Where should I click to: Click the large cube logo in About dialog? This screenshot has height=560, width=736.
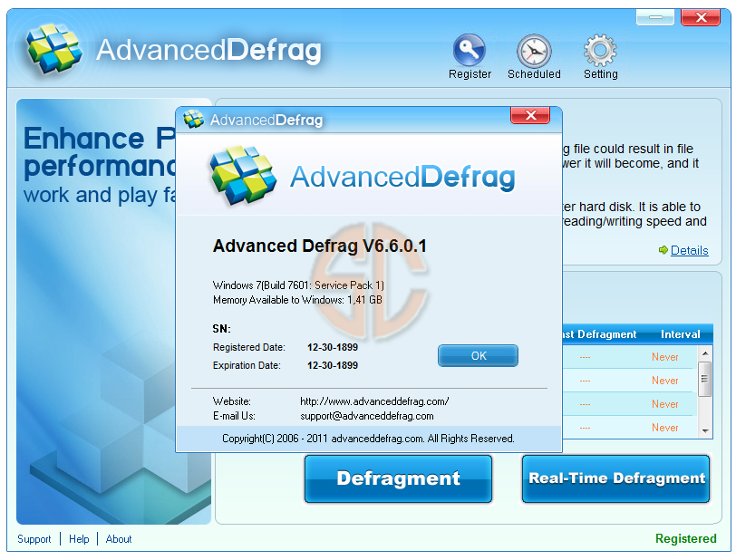coord(243,176)
